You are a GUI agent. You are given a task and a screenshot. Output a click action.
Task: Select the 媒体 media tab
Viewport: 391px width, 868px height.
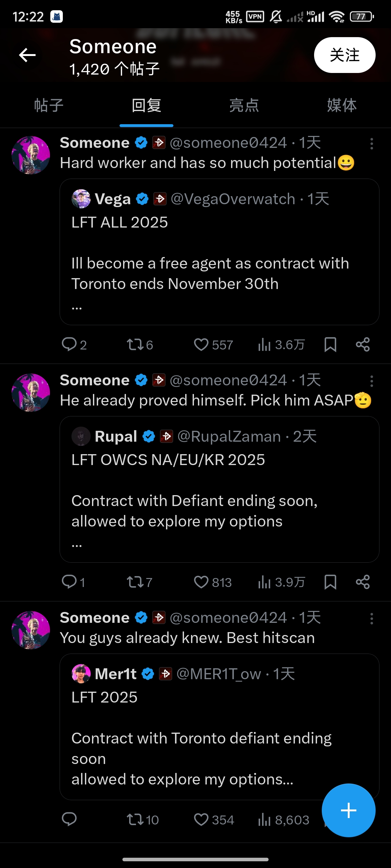point(341,106)
